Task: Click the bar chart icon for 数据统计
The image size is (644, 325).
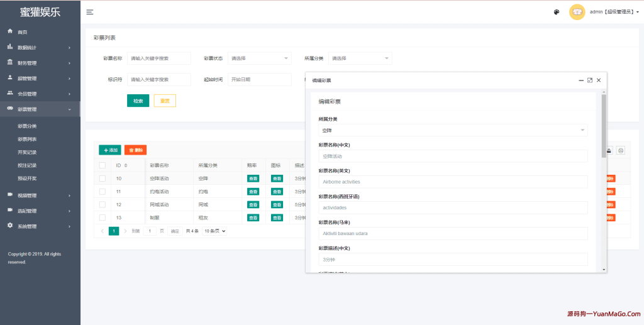Action: tap(10, 47)
